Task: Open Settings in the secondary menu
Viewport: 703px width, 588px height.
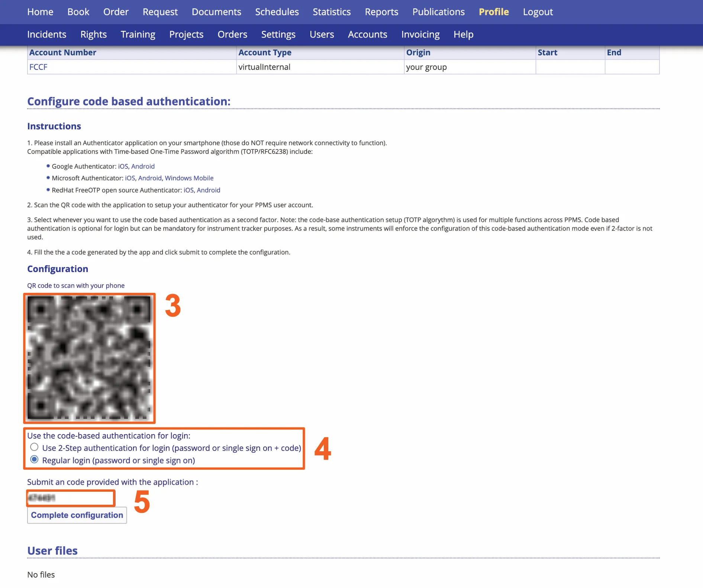Action: 278,35
